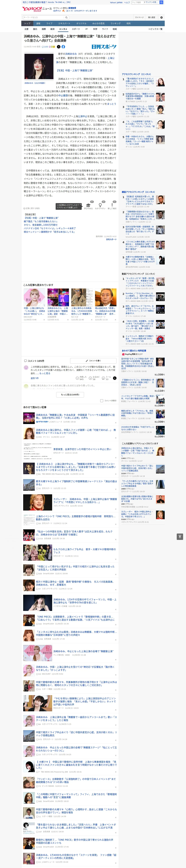Select the ランキング tab
The width and height of the screenshot is (186, 868).
point(115,24)
